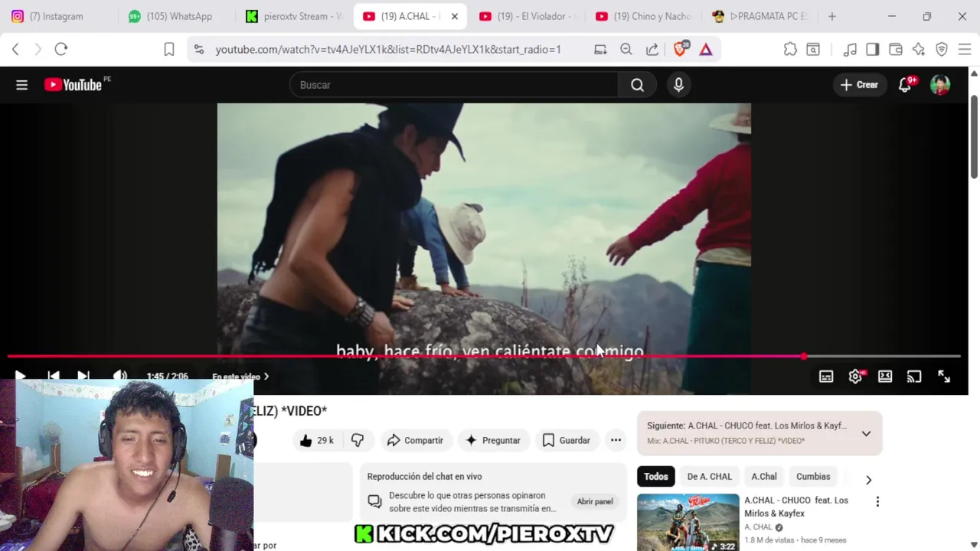Image resolution: width=980 pixels, height=551 pixels.
Task: Open the 'A.CHAL - CHUCO feat. Los Mirlos' title
Action: coord(796,507)
